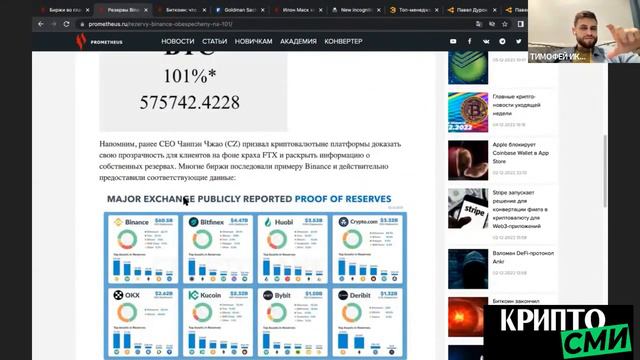This screenshot has width=640, height=360.
Task: Open Prometheus YouTube channel icon
Action: coord(453,41)
